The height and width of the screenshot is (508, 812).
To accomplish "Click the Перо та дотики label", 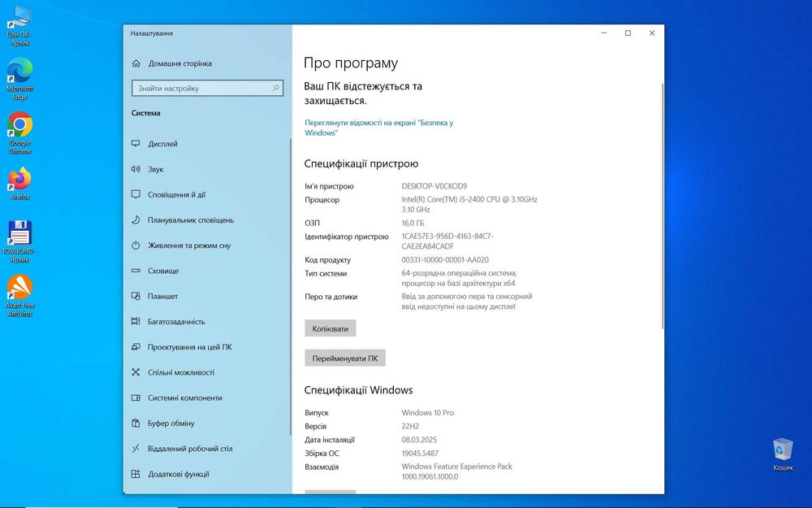I will click(331, 297).
